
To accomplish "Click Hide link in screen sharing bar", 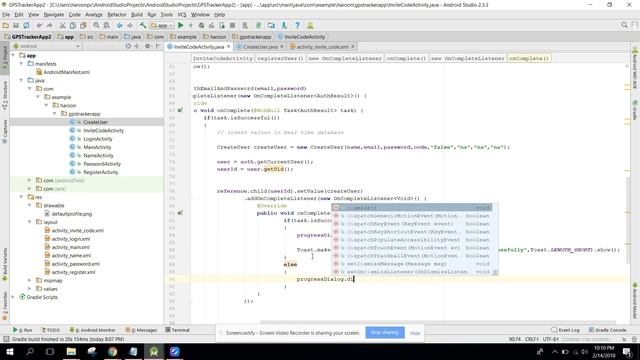I will pos(415,333).
